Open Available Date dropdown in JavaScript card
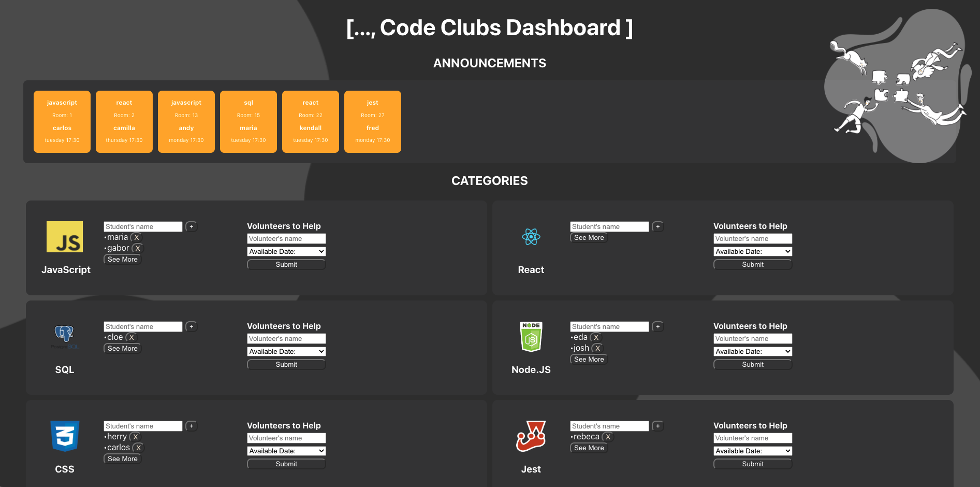The width and height of the screenshot is (980, 487). (286, 251)
